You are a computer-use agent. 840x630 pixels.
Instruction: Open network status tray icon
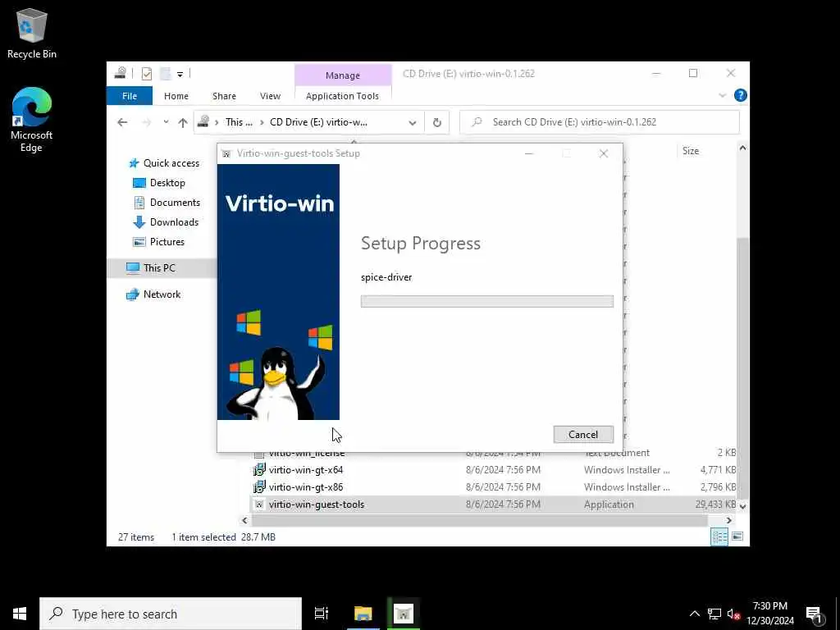714,614
